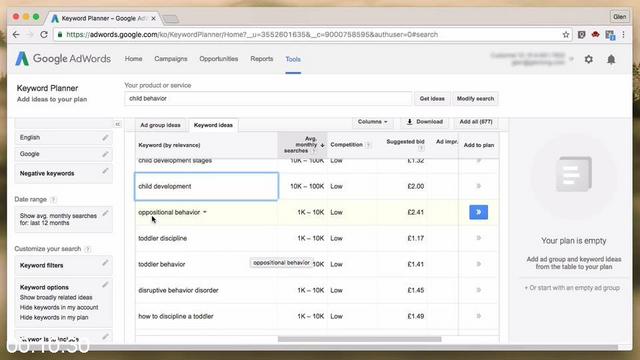This screenshot has width=640, height=360.
Task: Click the horizontal table scrollbar
Action: pyautogui.click(x=359, y=339)
